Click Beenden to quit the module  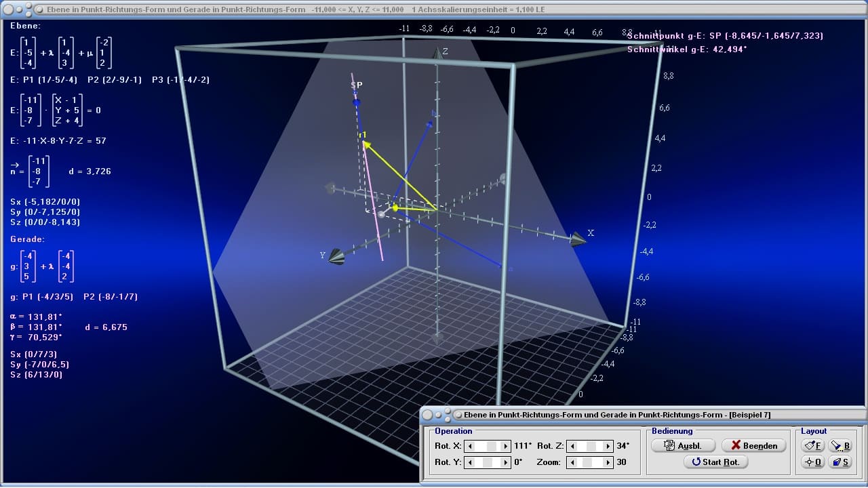tap(754, 445)
